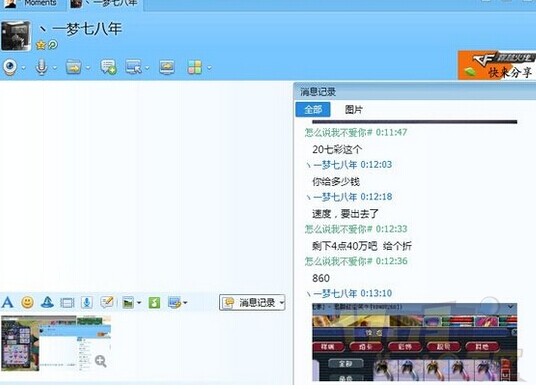Expand the 消息记录 button dropdown arrow
Image resolution: width=536 pixels, height=389 pixels.
(281, 303)
